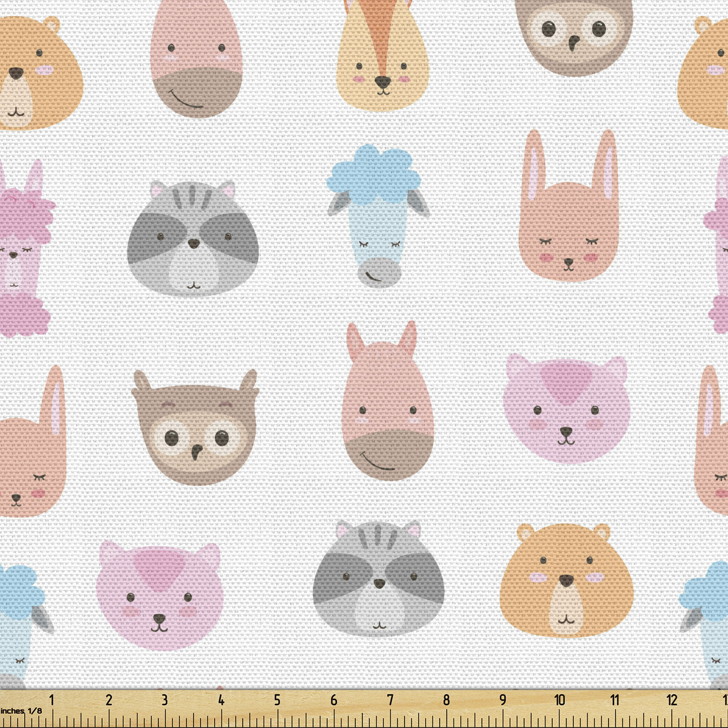This screenshot has height=728, width=728.
Task: Click the number 9 on the ruler
Action: click(503, 700)
